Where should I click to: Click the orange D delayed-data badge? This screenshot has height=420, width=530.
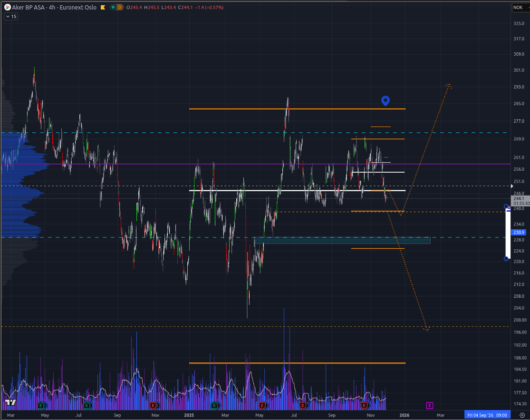(x=119, y=8)
